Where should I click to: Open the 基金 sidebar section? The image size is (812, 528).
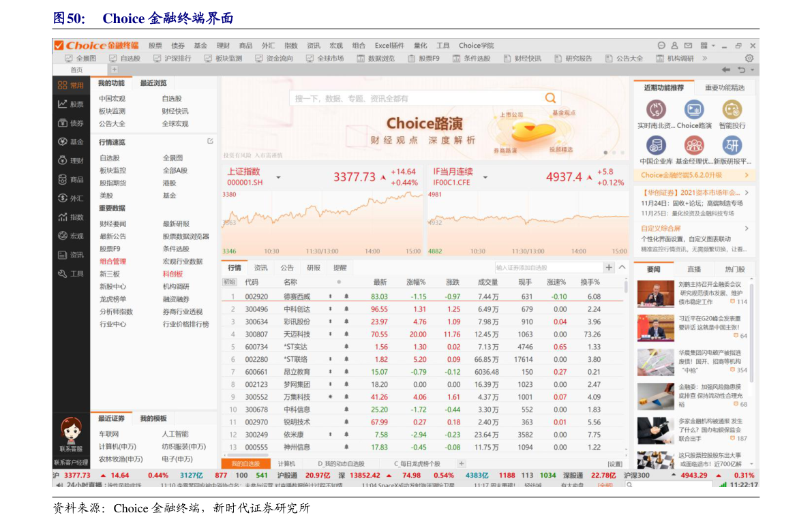(71, 142)
